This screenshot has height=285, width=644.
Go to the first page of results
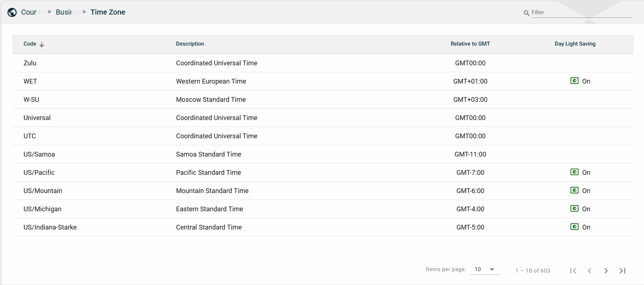[573, 271]
